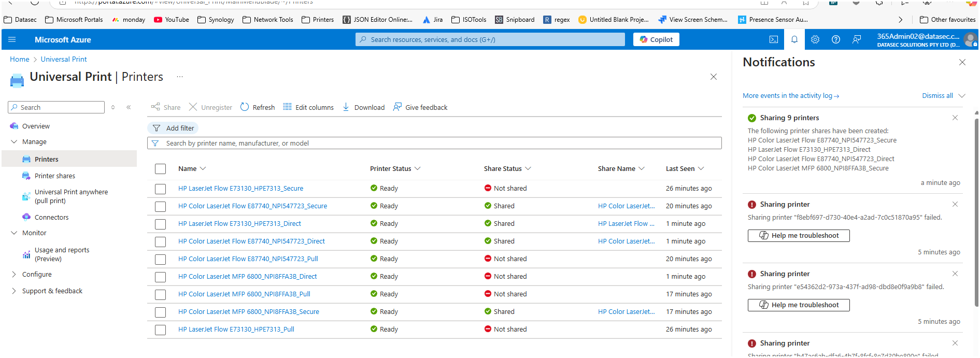Click Dismiss all notifications

pyautogui.click(x=938, y=95)
